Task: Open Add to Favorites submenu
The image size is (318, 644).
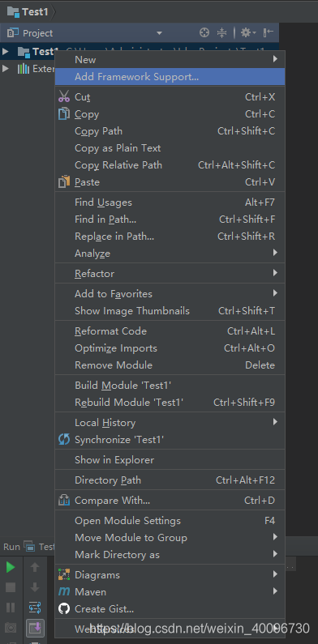Action: pos(170,294)
